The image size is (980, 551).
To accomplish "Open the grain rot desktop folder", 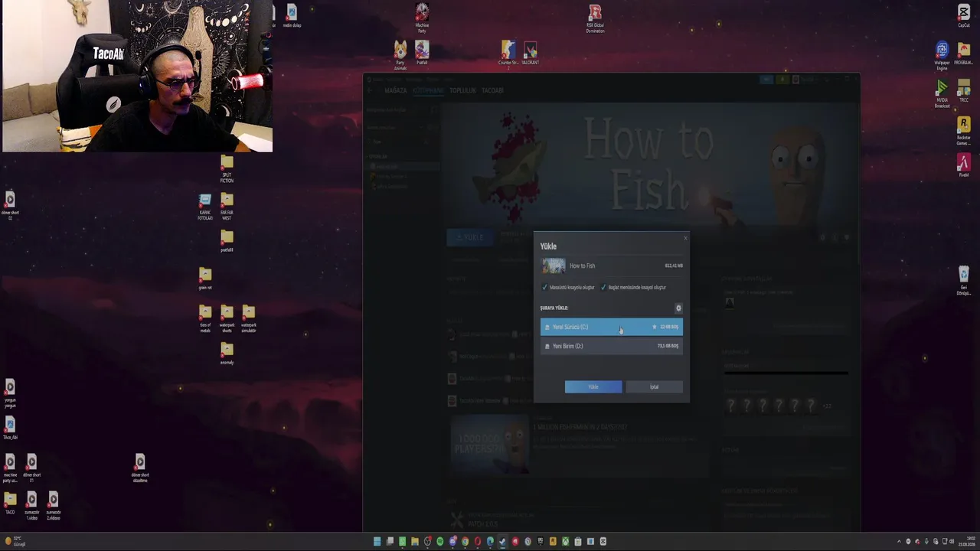I will pos(205,279).
